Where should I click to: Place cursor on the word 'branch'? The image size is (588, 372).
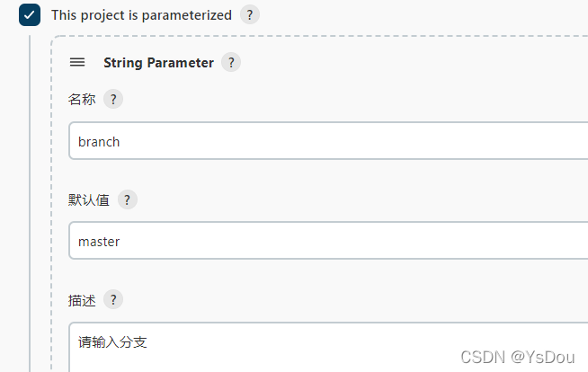pyautogui.click(x=99, y=141)
